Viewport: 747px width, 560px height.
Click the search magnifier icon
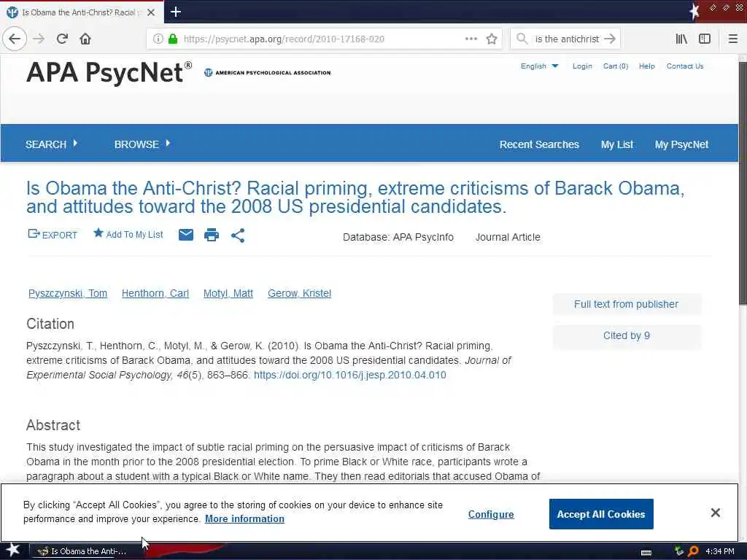tap(522, 39)
